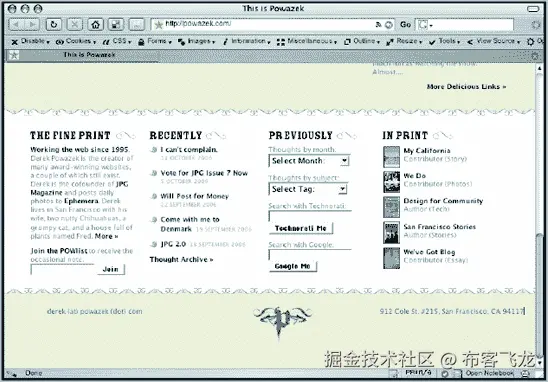
Task: Open the Miscellaneous toolbar dropdown
Action: (x=307, y=42)
